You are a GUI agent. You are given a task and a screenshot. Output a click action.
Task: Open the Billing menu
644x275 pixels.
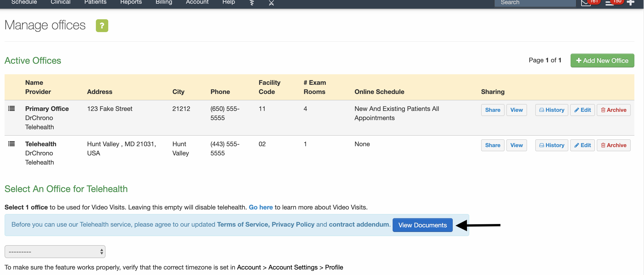coord(164,2)
